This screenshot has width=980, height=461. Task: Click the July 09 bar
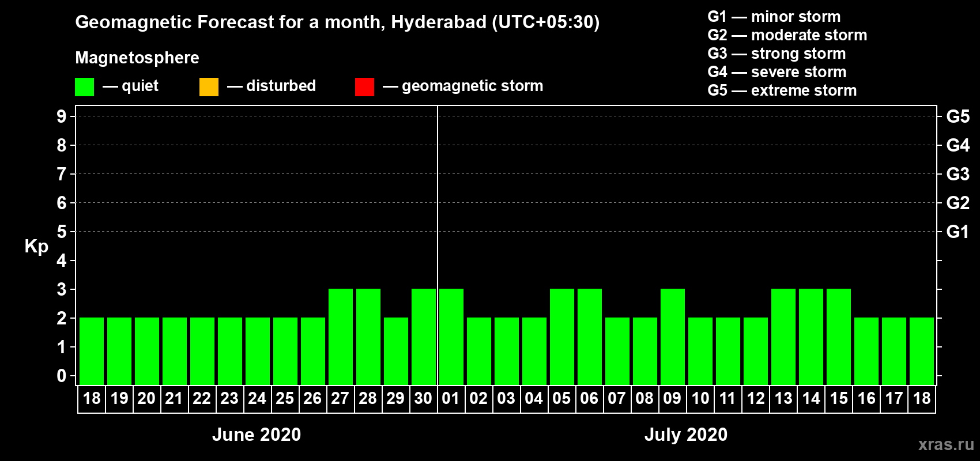673,337
